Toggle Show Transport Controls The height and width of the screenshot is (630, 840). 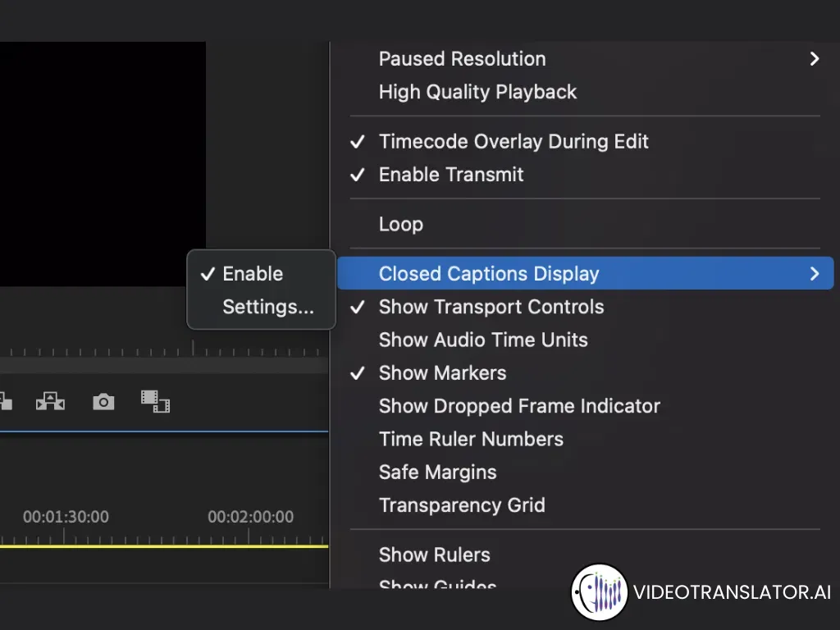[585, 307]
